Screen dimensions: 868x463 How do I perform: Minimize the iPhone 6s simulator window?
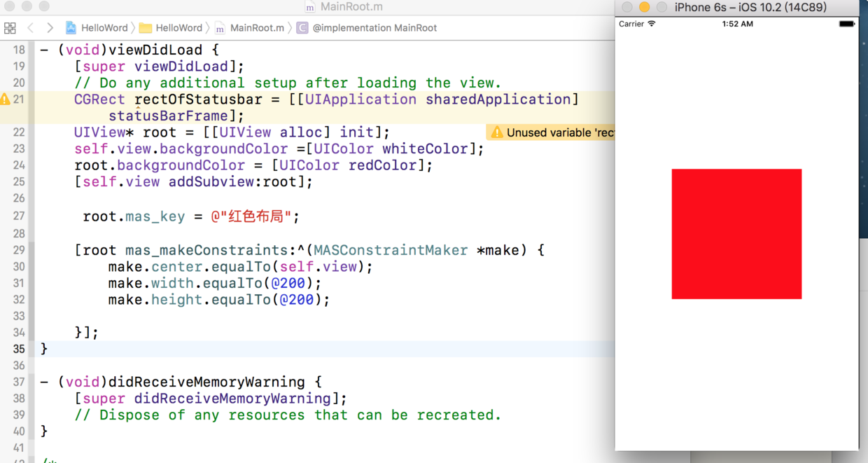644,7
